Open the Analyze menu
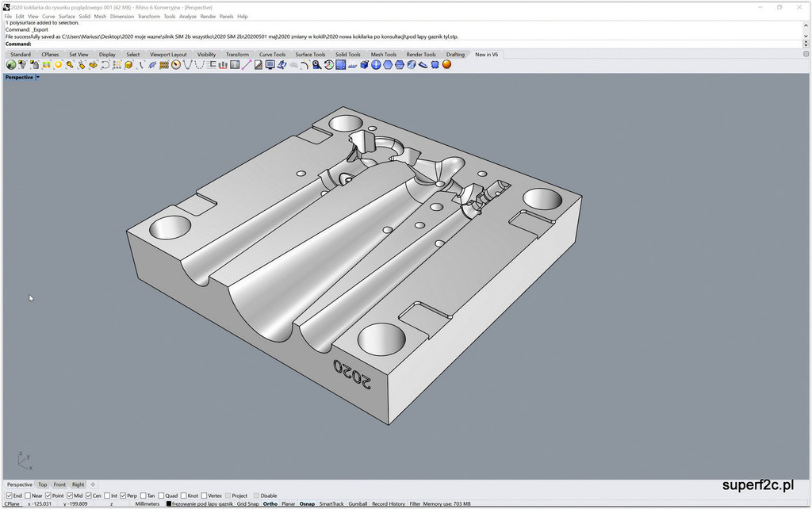 click(188, 16)
